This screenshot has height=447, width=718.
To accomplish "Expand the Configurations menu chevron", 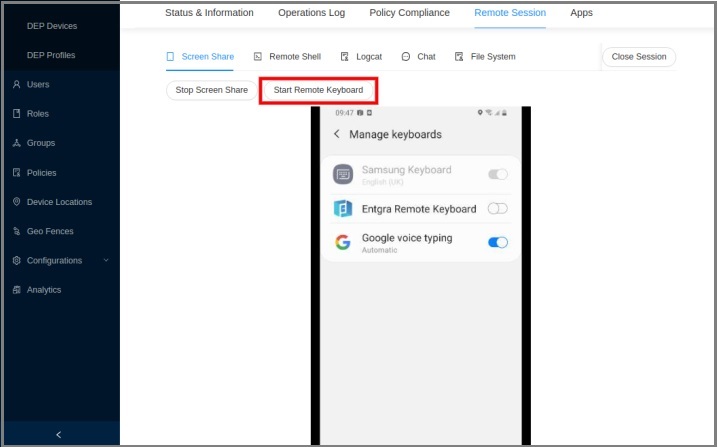I will 106,261.
